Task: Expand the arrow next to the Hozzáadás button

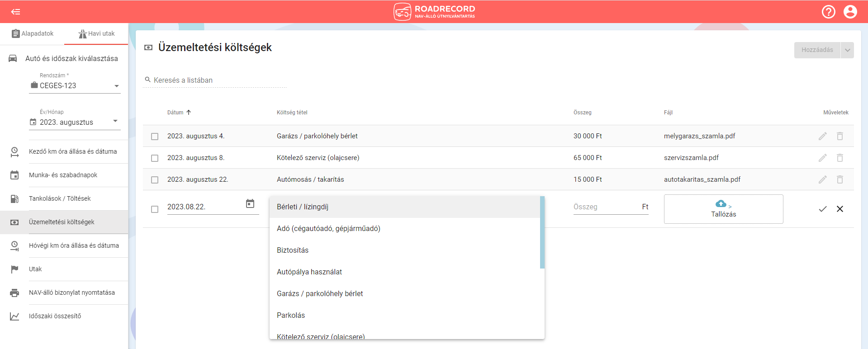Action: point(847,50)
